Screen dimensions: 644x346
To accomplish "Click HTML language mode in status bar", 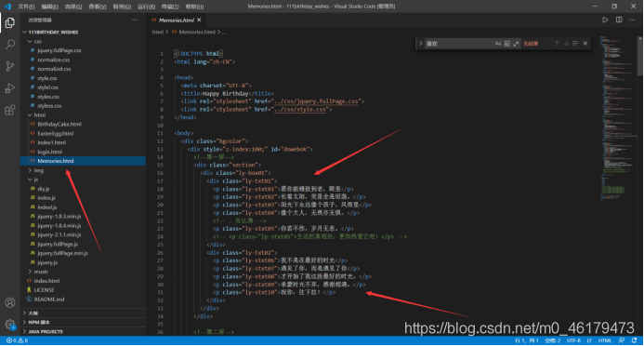I will pyautogui.click(x=604, y=340).
